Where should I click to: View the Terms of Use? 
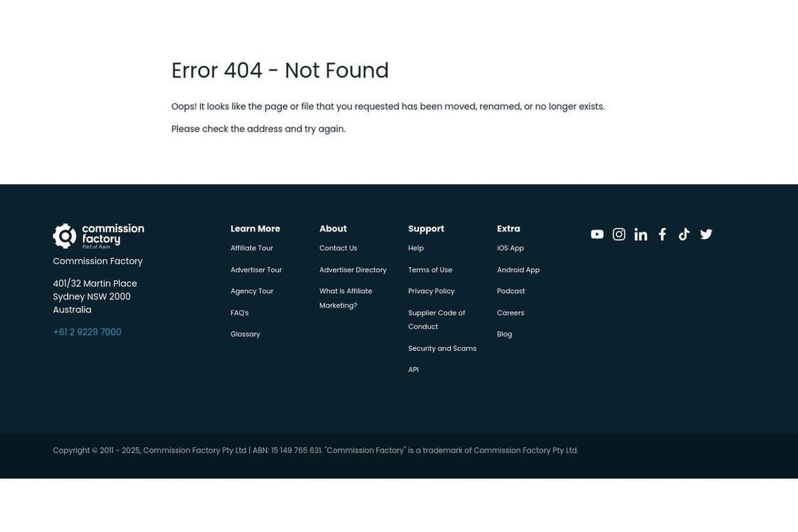point(430,269)
